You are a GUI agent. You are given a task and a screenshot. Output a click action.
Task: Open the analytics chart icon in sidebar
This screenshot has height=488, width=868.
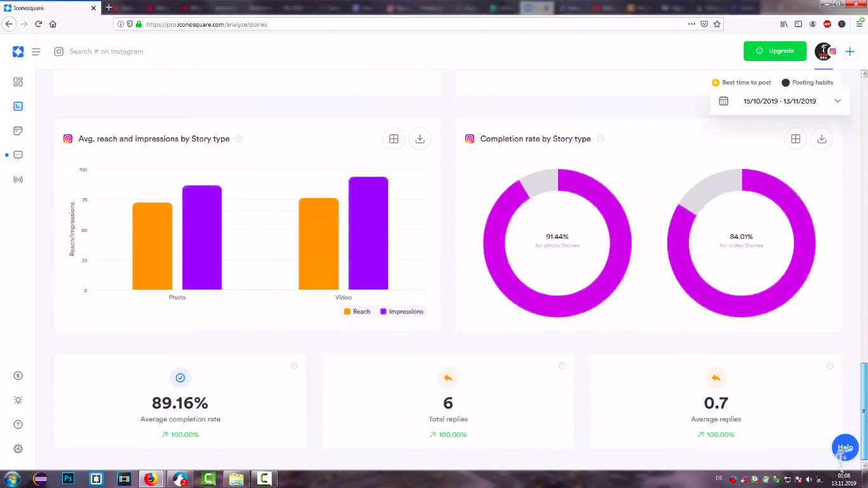coord(18,106)
